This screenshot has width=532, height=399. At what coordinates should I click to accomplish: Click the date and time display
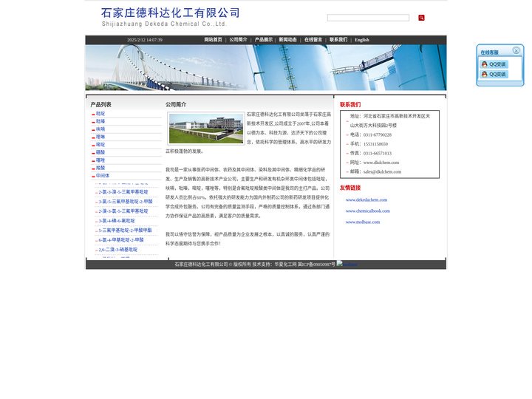point(145,40)
